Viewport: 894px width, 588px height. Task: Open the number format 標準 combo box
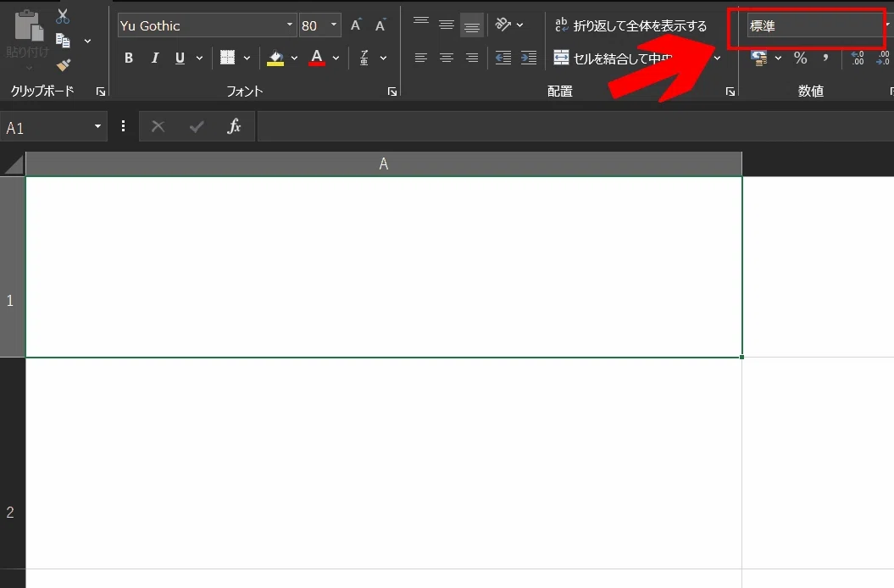tap(815, 25)
